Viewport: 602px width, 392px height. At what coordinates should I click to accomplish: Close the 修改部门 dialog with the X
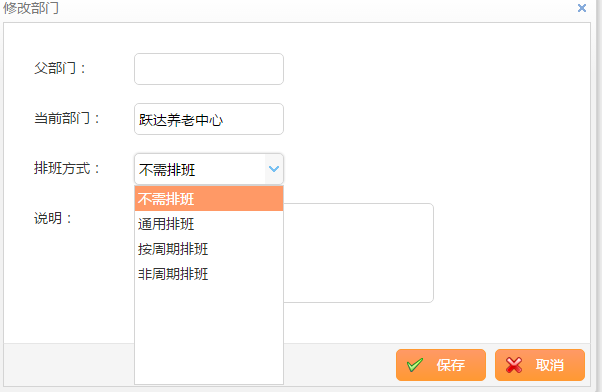click(x=582, y=8)
